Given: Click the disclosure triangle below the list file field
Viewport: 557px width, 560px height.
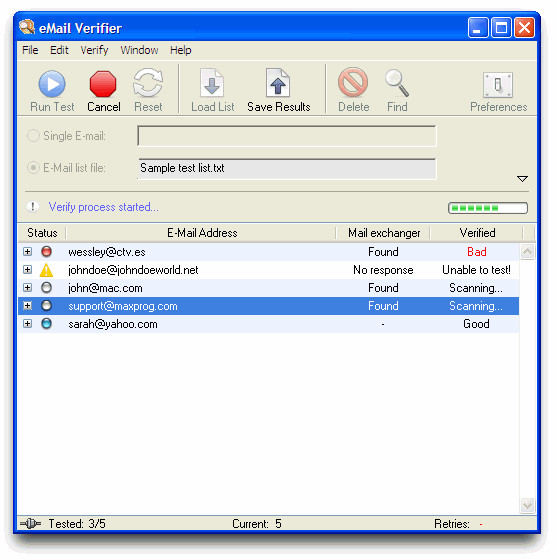Looking at the screenshot, I should pyautogui.click(x=522, y=179).
